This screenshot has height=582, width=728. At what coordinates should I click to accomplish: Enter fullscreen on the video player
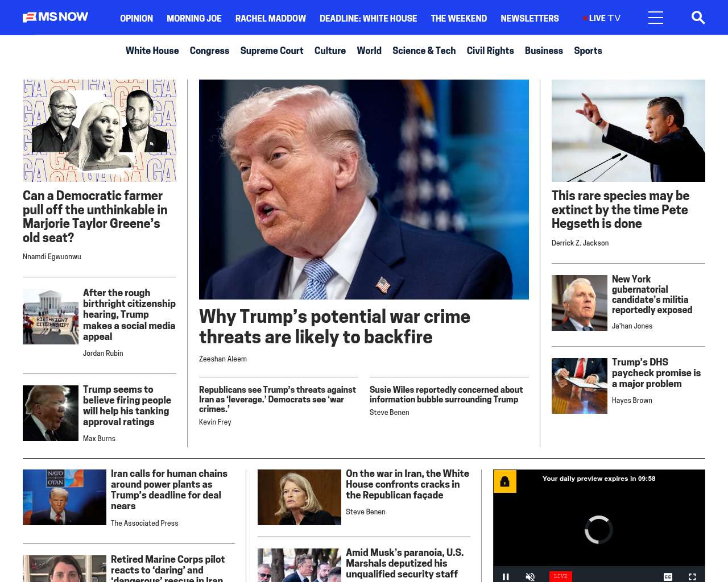point(692,576)
